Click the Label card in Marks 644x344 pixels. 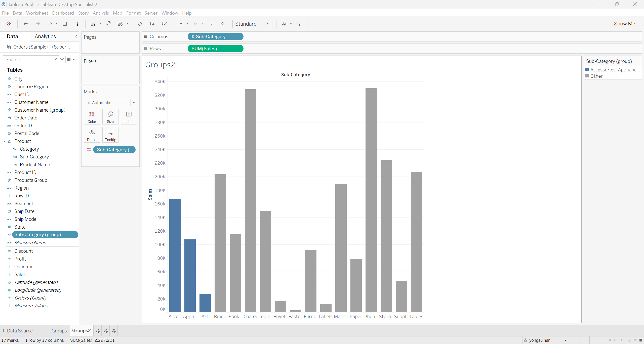tap(129, 117)
